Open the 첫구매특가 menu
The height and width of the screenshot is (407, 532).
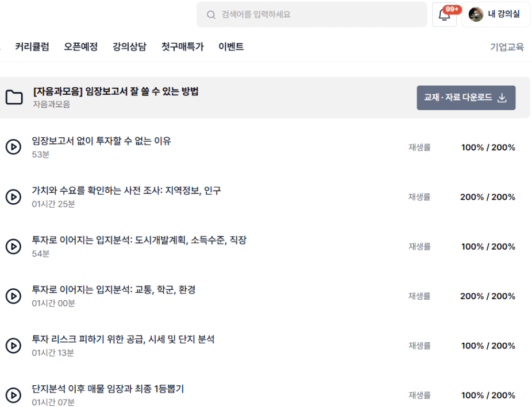(x=183, y=46)
